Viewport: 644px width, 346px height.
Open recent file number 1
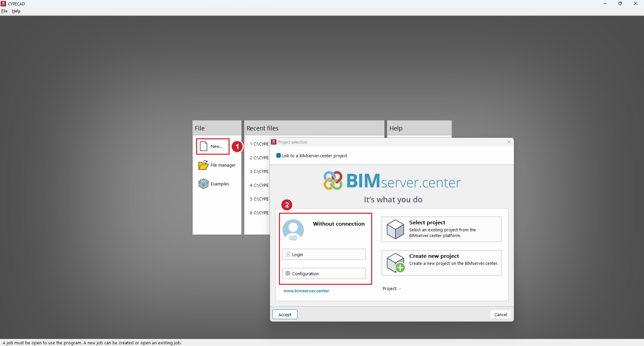point(259,144)
